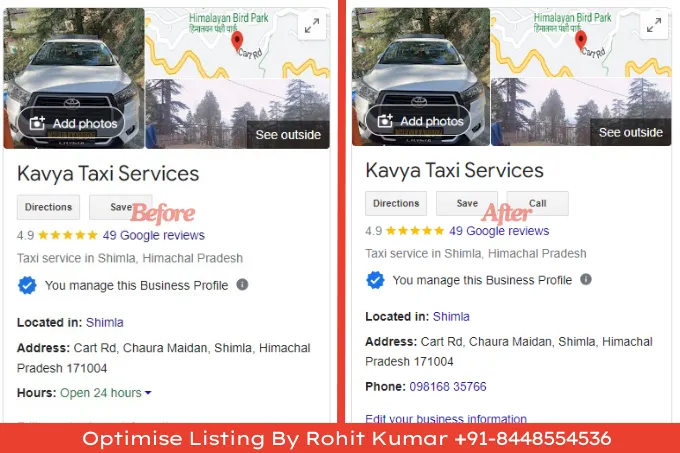Expand the map in the Before panel

[x=312, y=26]
